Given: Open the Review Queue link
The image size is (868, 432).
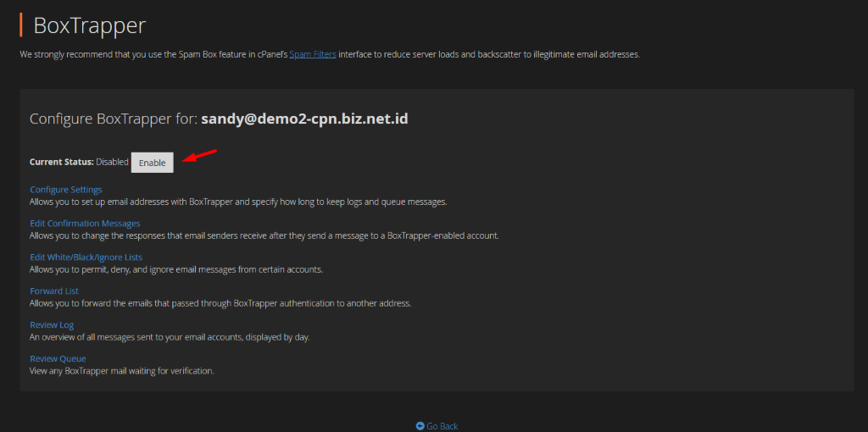Looking at the screenshot, I should [x=58, y=358].
